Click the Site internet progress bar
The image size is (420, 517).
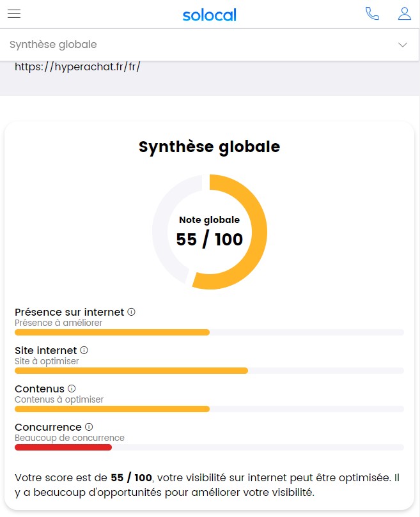click(x=130, y=371)
